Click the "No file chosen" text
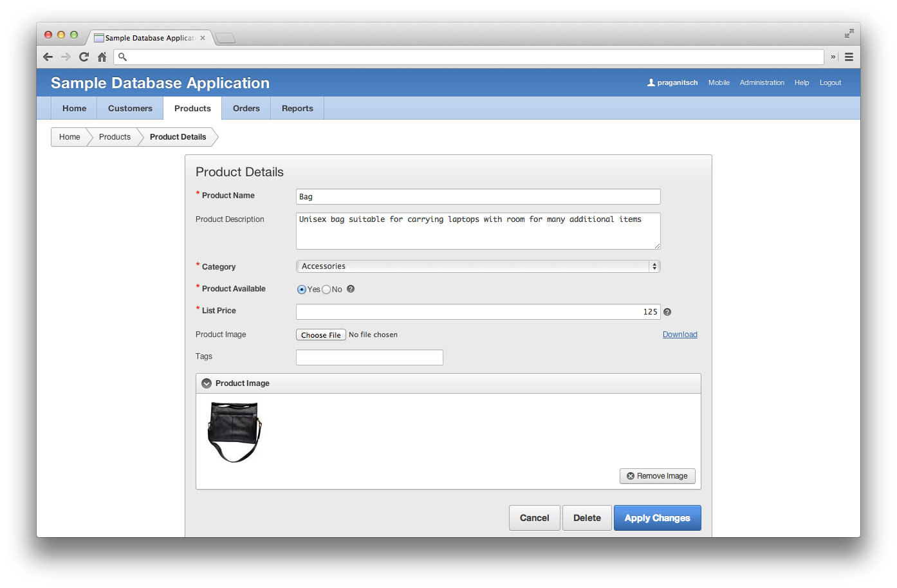This screenshot has height=588, width=897. point(373,335)
